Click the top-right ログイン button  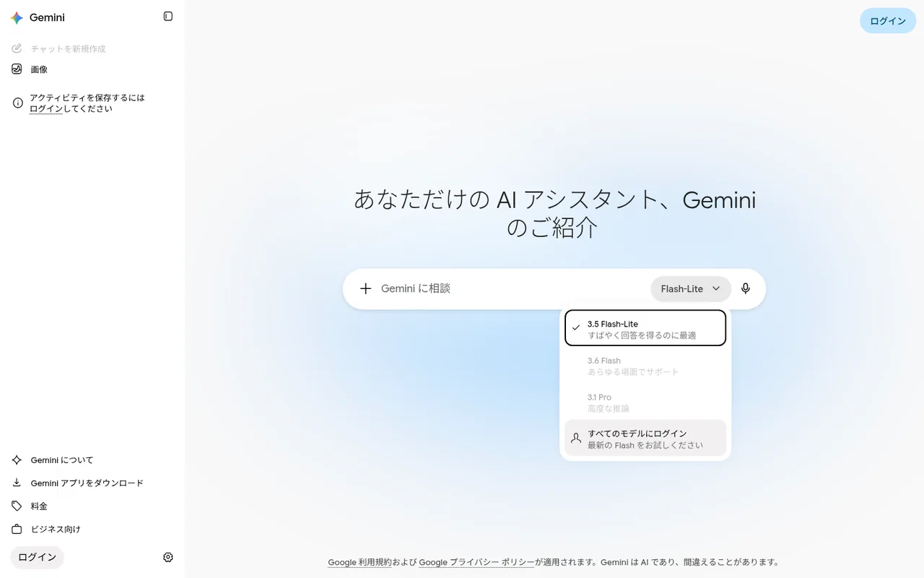click(888, 21)
